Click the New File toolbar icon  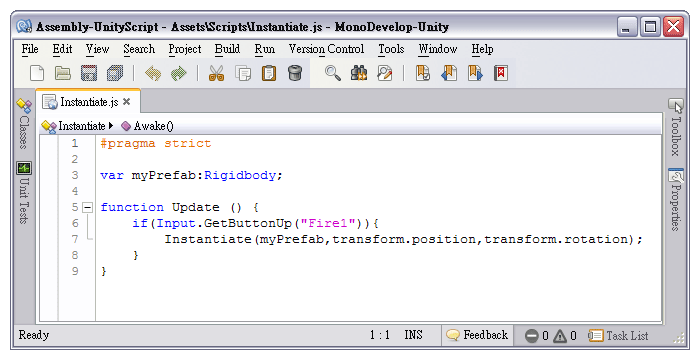tap(37, 73)
